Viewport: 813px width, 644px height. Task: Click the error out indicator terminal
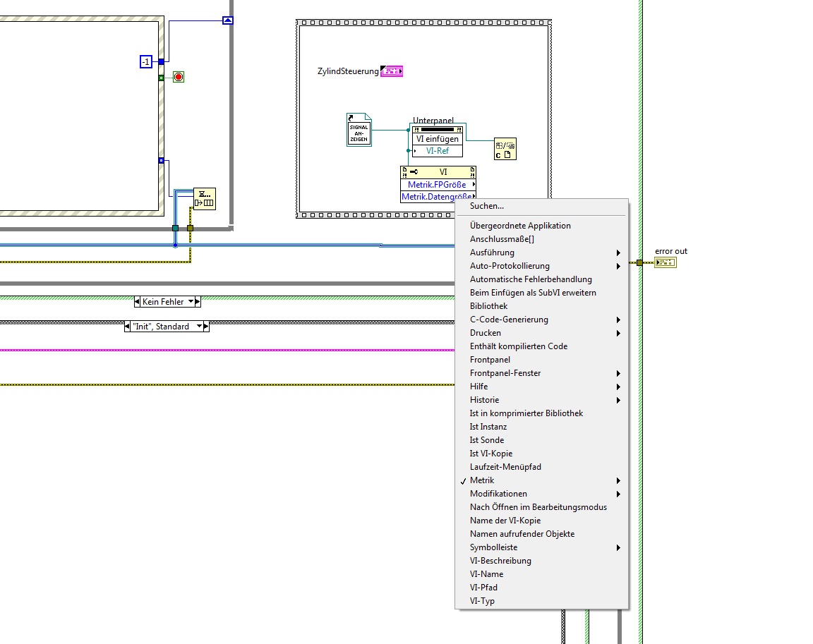click(x=666, y=262)
